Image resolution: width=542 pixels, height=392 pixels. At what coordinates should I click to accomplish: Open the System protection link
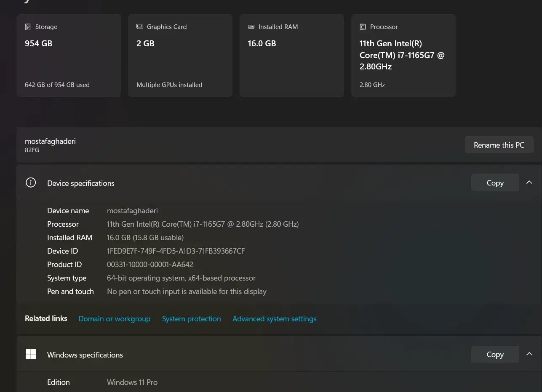pos(191,319)
